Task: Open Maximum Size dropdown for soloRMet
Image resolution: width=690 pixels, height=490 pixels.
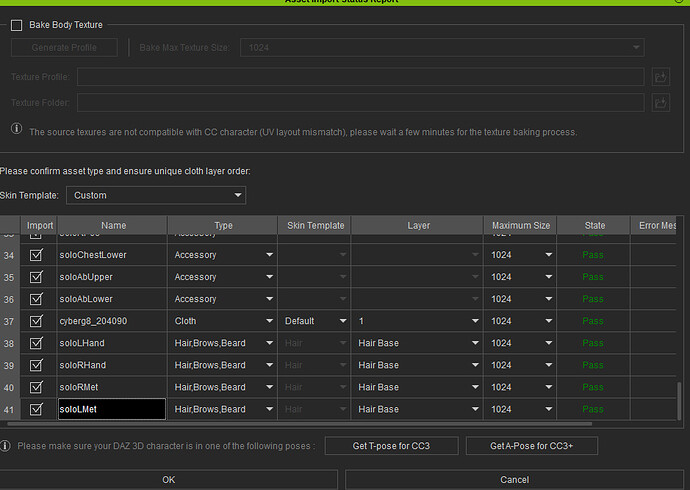Action: (x=520, y=387)
